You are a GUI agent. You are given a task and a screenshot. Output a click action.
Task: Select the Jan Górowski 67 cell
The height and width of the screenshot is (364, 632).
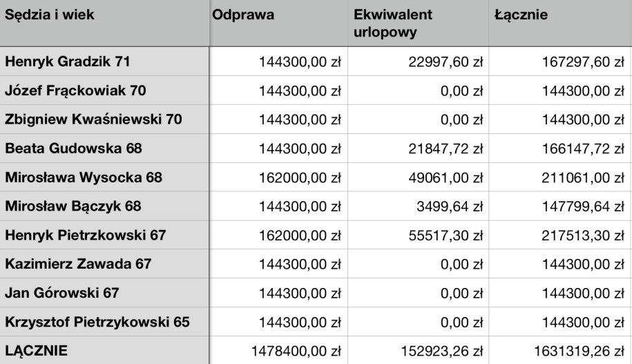[104, 293]
